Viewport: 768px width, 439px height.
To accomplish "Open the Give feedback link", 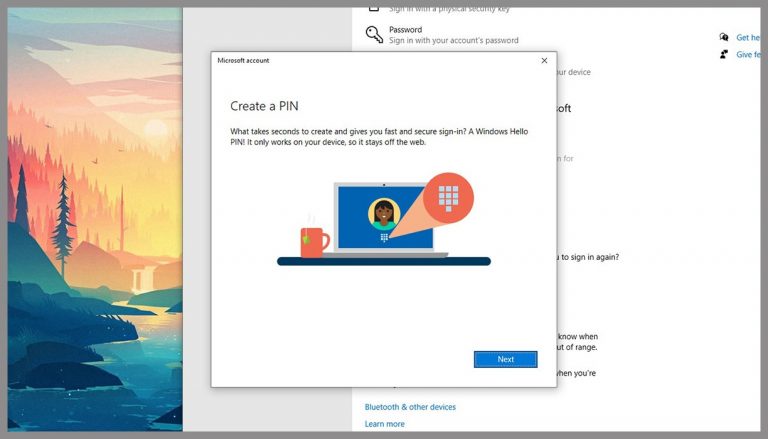I will point(748,54).
